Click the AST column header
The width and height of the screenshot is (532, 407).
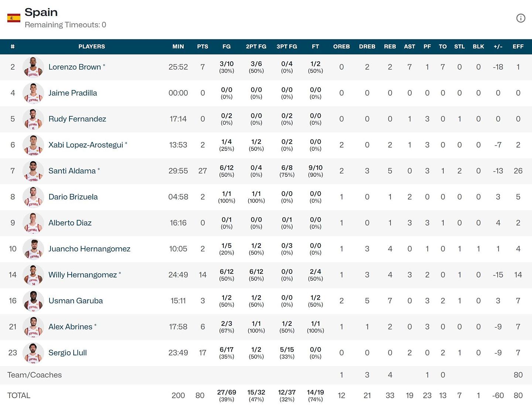point(409,46)
